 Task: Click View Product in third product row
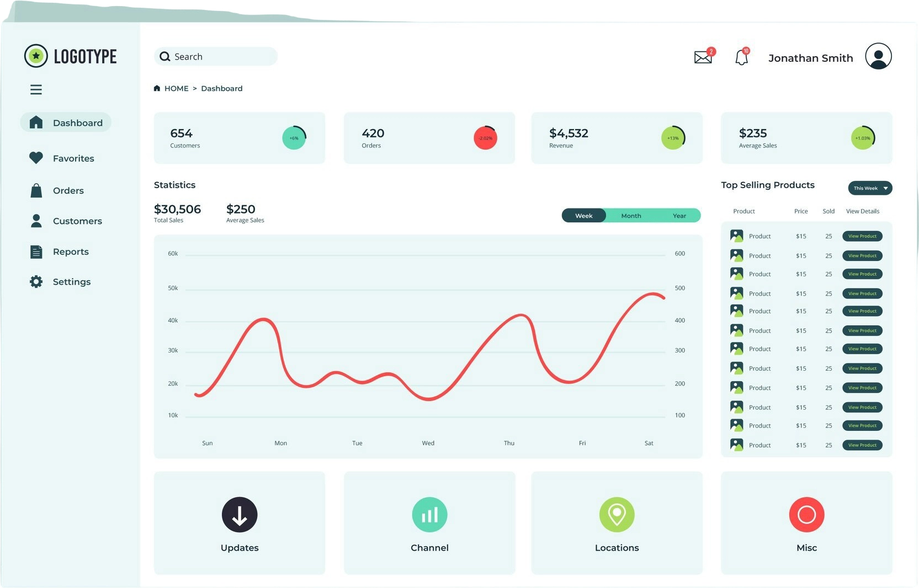862,274
